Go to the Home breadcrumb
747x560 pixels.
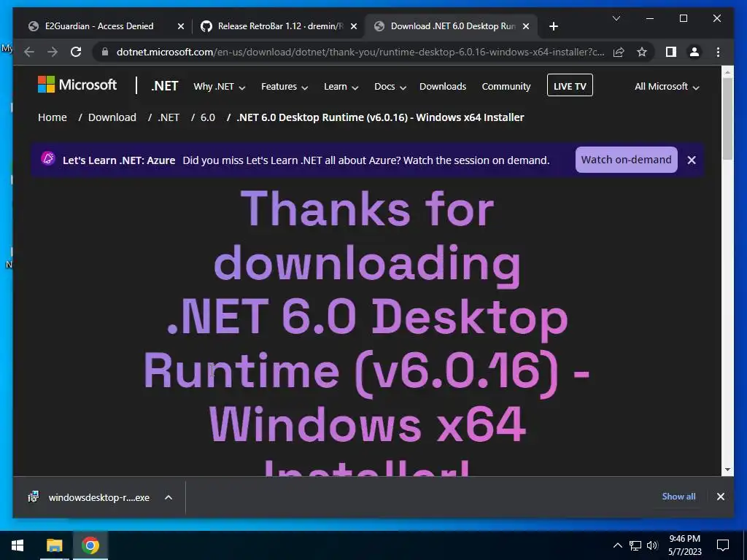click(53, 117)
